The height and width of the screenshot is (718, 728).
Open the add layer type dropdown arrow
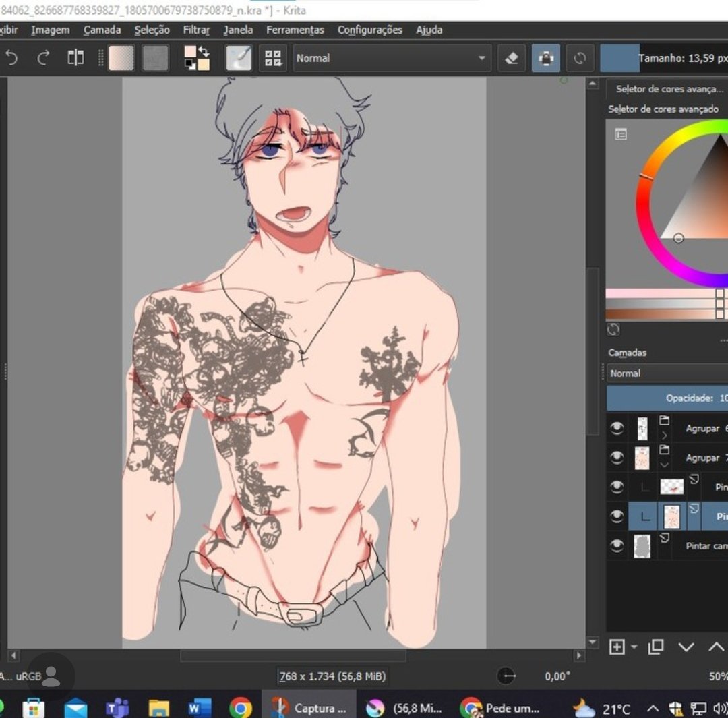634,647
